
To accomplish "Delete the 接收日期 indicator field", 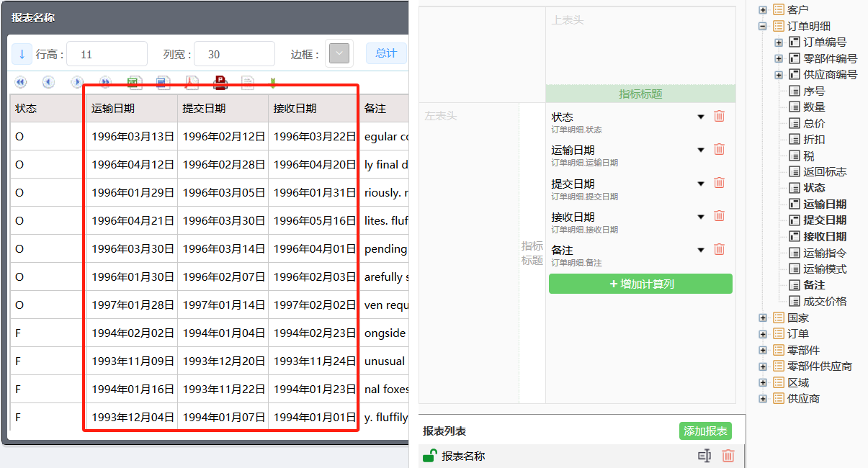I will pos(719,216).
